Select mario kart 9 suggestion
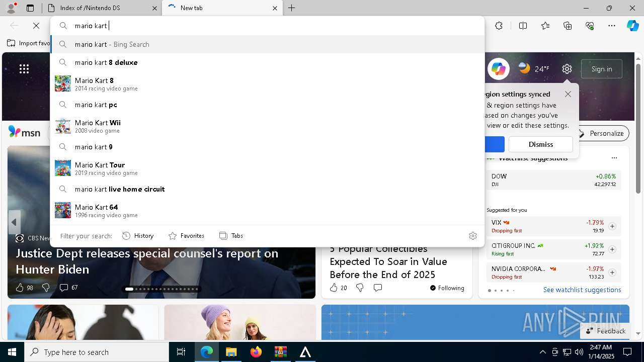 pyautogui.click(x=267, y=147)
